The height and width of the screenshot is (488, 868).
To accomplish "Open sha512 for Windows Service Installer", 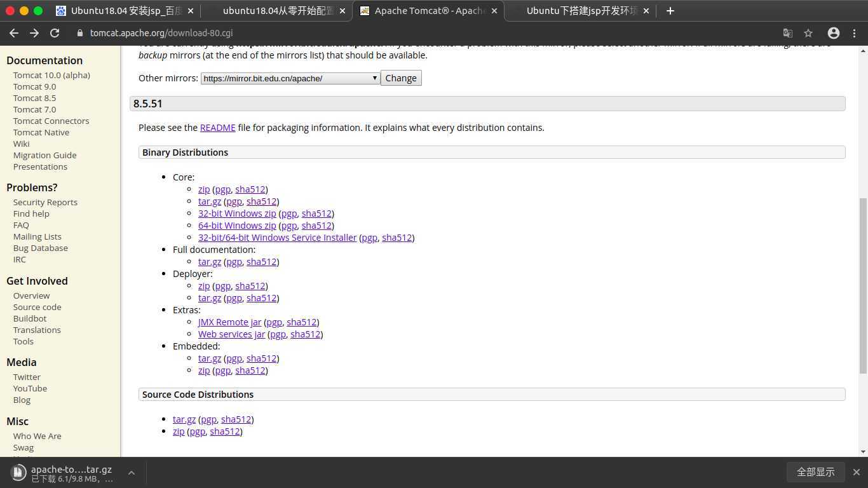I will pyautogui.click(x=397, y=238).
